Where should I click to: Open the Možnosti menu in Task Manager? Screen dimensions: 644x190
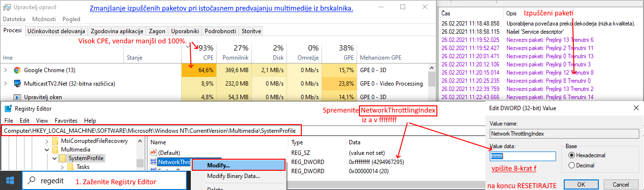tap(44, 19)
